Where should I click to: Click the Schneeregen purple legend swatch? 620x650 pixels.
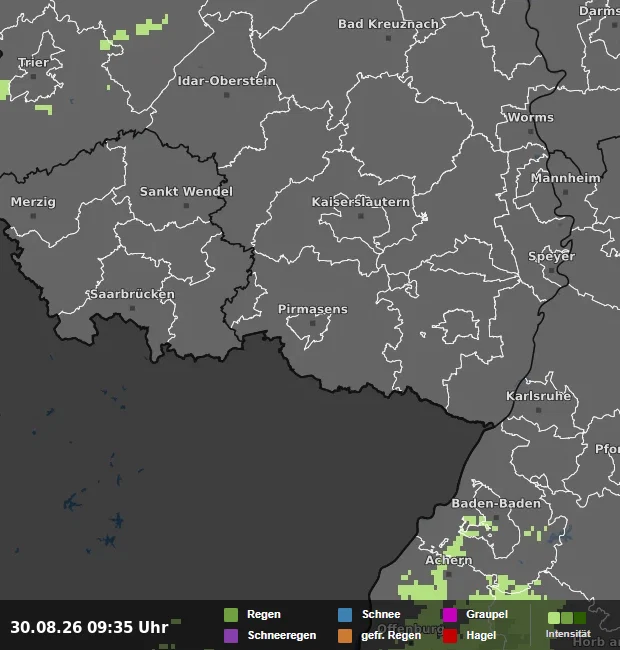click(231, 635)
